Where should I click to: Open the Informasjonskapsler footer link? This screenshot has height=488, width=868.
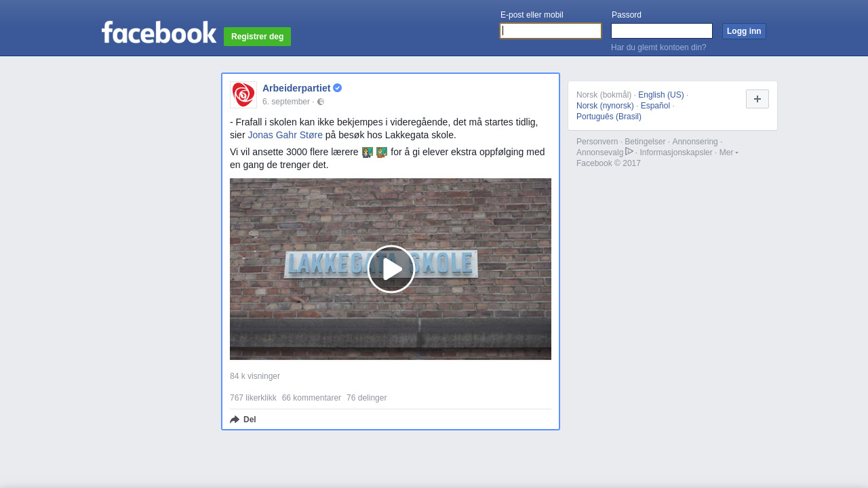[x=676, y=152]
